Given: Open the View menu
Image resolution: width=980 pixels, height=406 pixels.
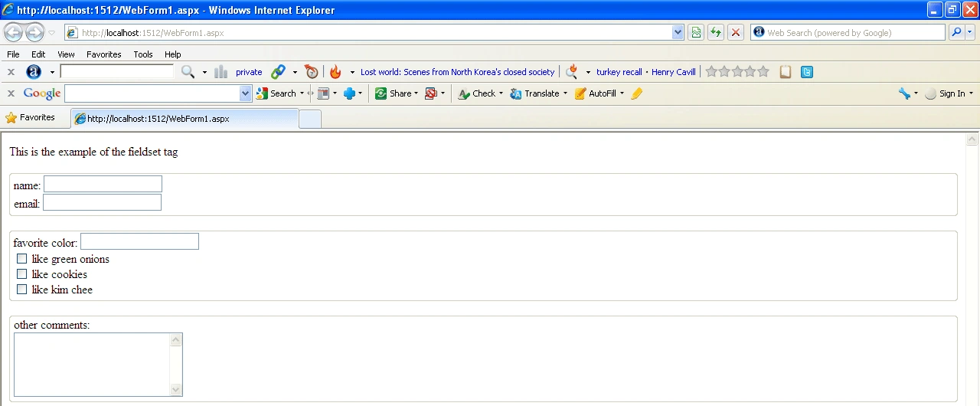Looking at the screenshot, I should 66,54.
